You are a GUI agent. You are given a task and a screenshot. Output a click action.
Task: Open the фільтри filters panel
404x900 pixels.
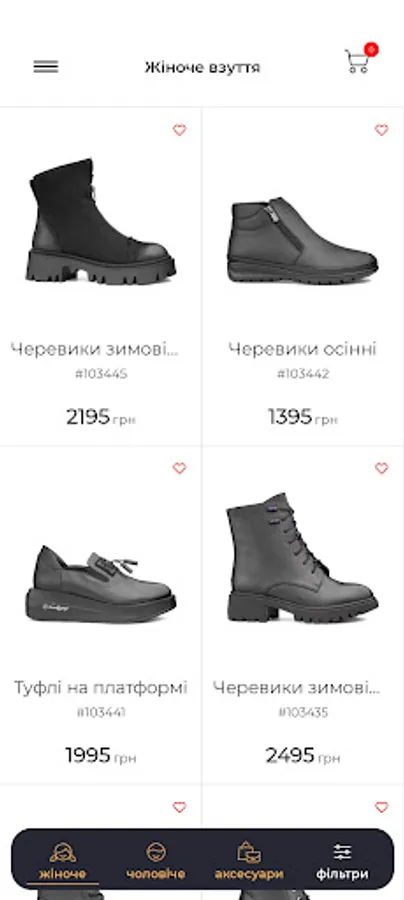[x=342, y=862]
